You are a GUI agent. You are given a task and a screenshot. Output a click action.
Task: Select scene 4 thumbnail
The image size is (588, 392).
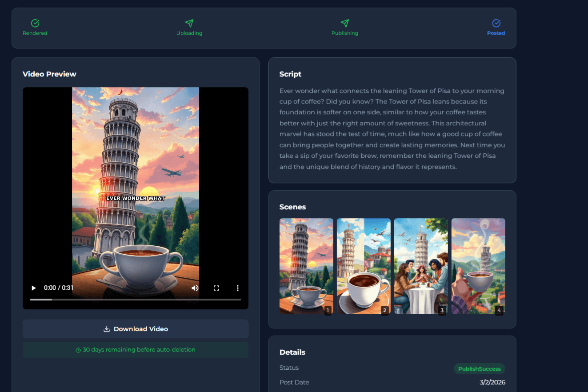(x=478, y=266)
